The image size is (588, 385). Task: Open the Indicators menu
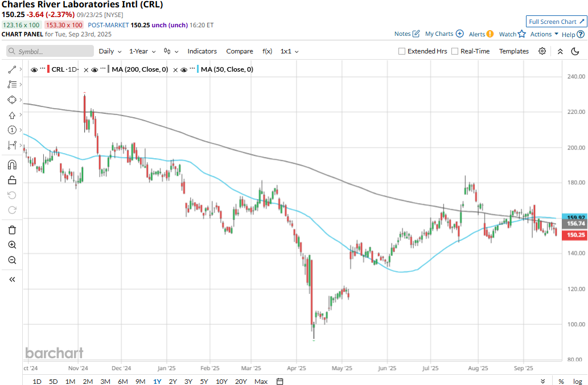pyautogui.click(x=202, y=51)
